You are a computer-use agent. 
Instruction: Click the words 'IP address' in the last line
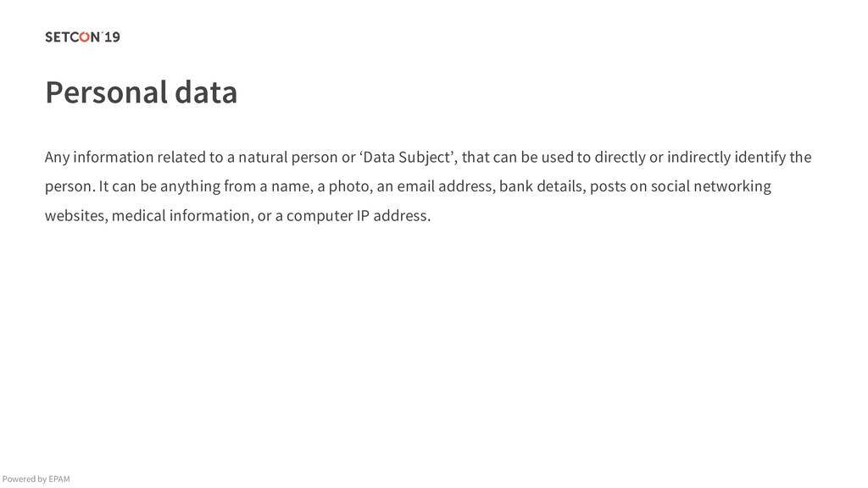[392, 216]
